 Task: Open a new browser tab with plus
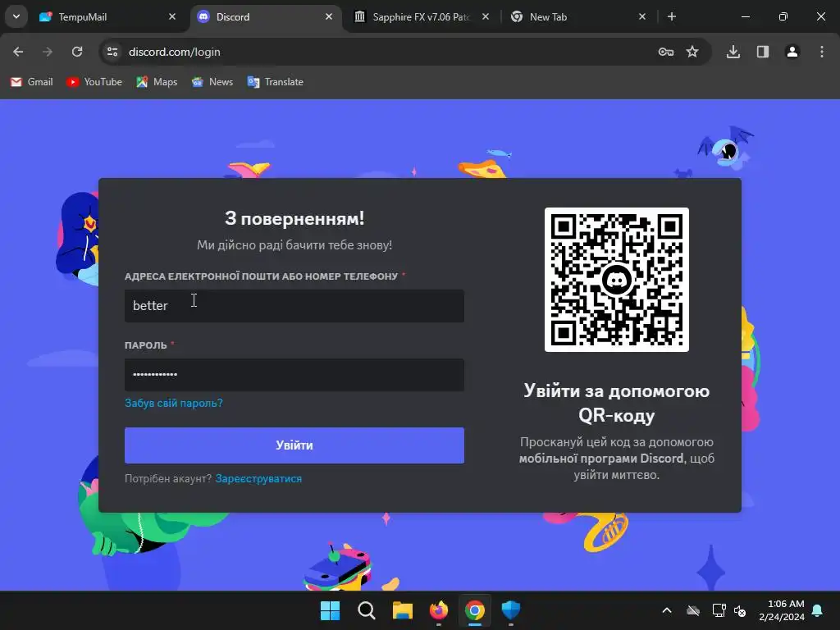pos(672,16)
